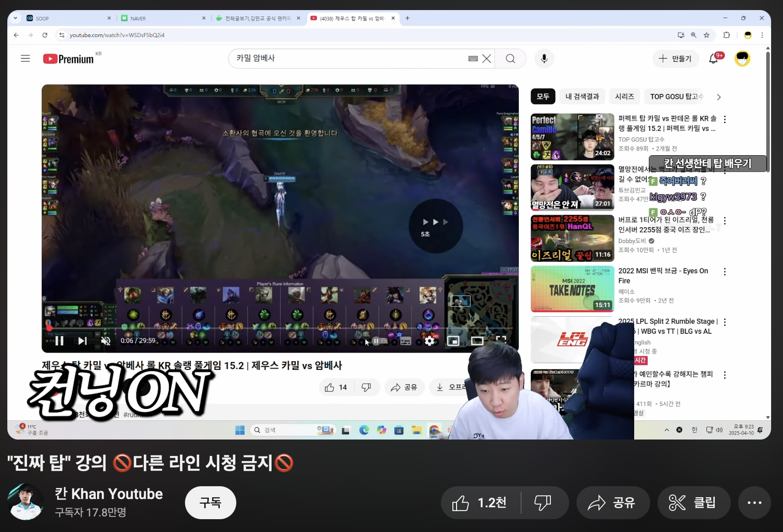
Task: Open Microsoft Edge from taskbar
Action: tap(364, 430)
